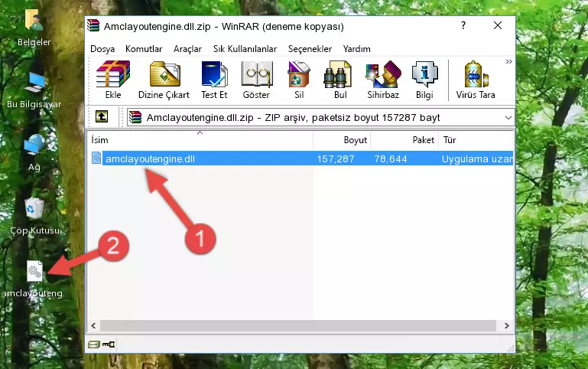Click the help question mark button
This screenshot has width=588, height=369.
(x=463, y=25)
